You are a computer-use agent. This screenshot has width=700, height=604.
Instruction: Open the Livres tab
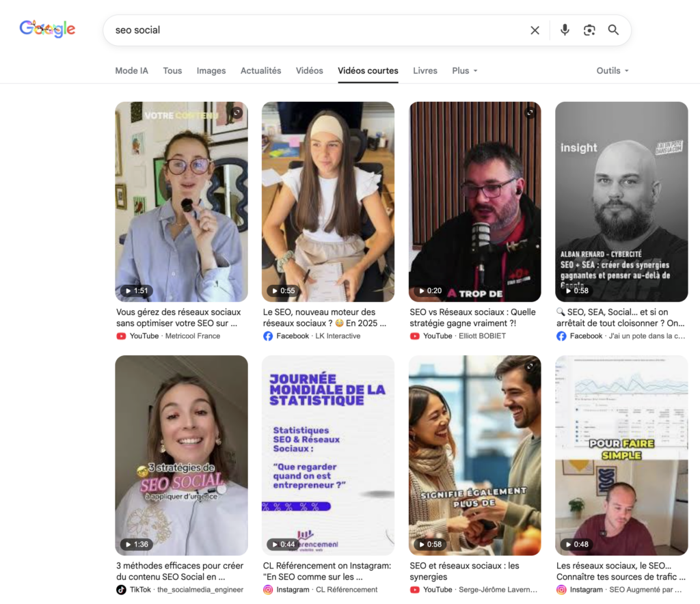tap(425, 71)
